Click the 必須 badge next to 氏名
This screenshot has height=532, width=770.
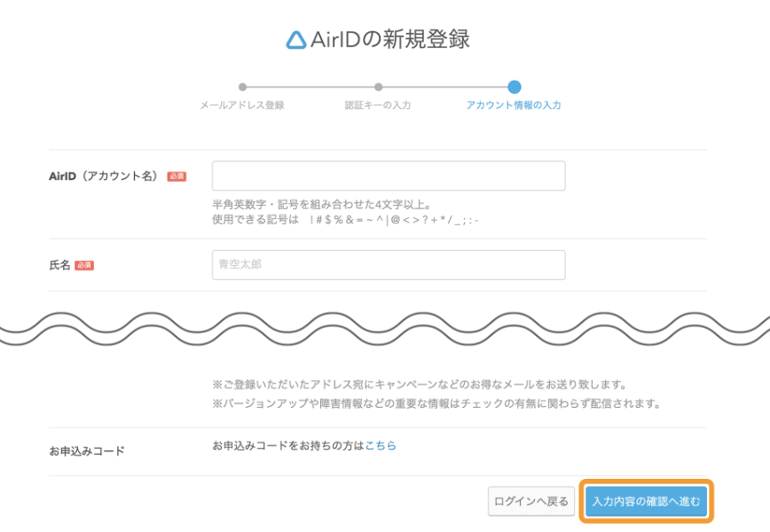point(84,265)
